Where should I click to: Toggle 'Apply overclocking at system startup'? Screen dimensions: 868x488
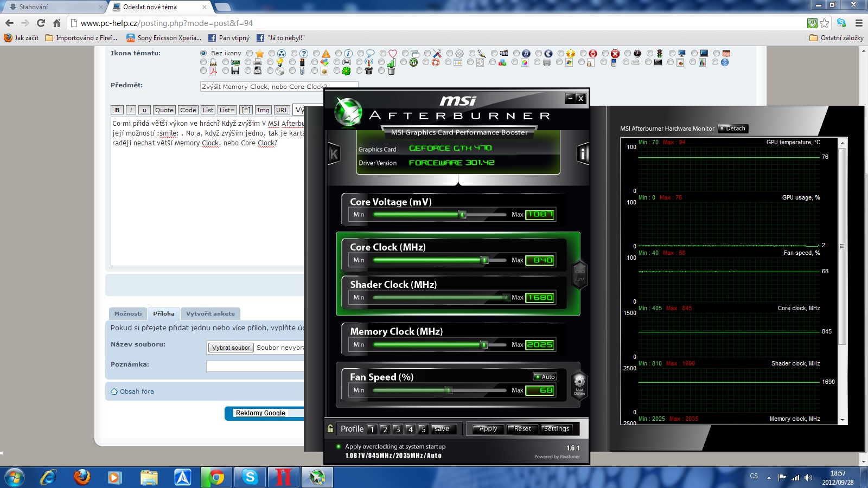(x=338, y=447)
